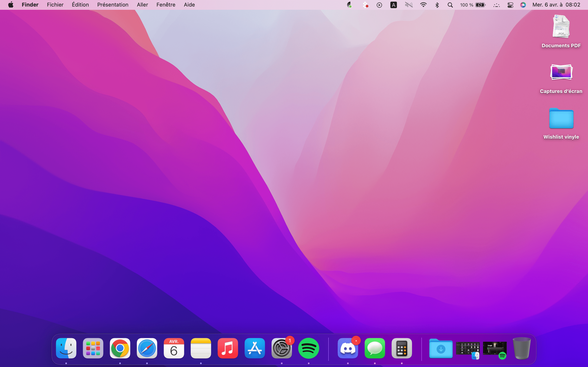The height and width of the screenshot is (367, 588).
Task: Toggle Bluetooth from the menu bar
Action: click(x=437, y=5)
